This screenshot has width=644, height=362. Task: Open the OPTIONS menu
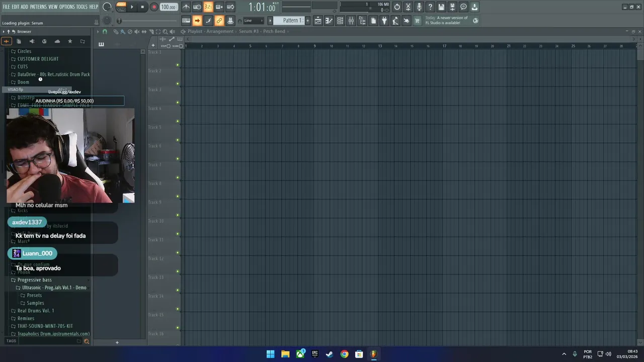(x=67, y=7)
